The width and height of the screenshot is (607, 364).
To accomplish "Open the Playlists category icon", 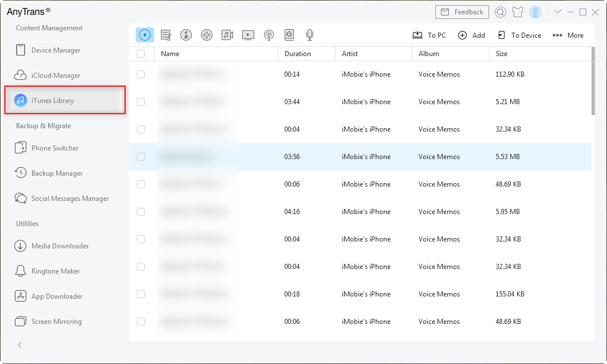I will 165,35.
